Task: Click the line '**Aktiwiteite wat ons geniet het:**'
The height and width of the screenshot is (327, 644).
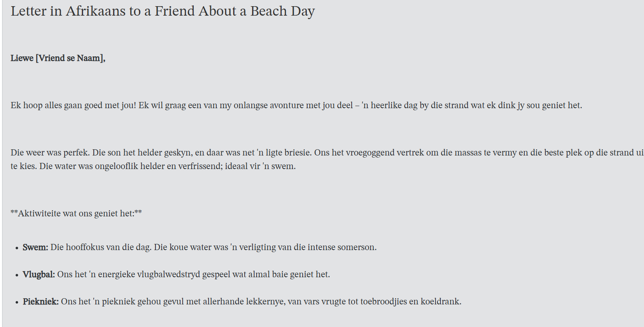Action: [x=76, y=213]
